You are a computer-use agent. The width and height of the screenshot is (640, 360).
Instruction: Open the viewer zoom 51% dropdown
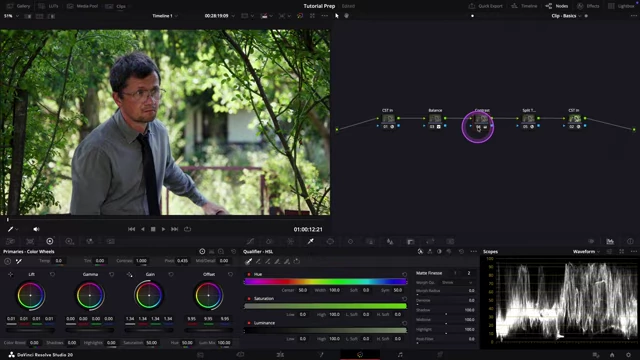pyautogui.click(x=11, y=16)
